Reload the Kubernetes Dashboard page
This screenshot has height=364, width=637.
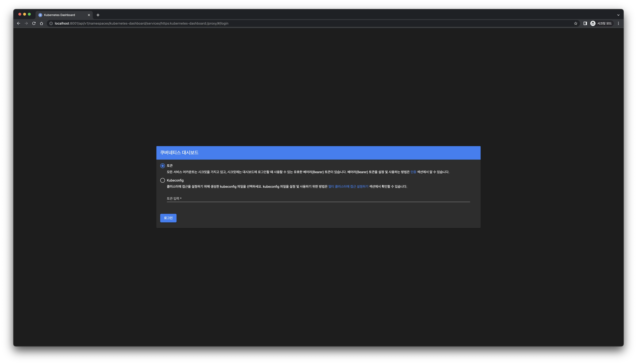coord(34,23)
